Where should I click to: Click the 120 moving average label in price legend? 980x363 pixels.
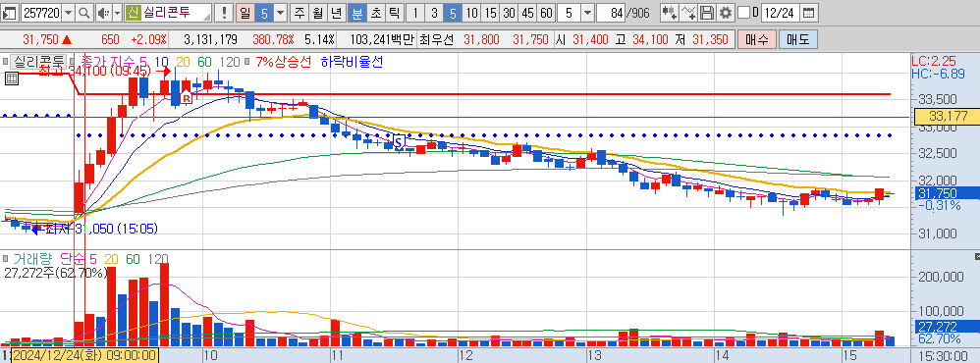pyautogui.click(x=231, y=62)
